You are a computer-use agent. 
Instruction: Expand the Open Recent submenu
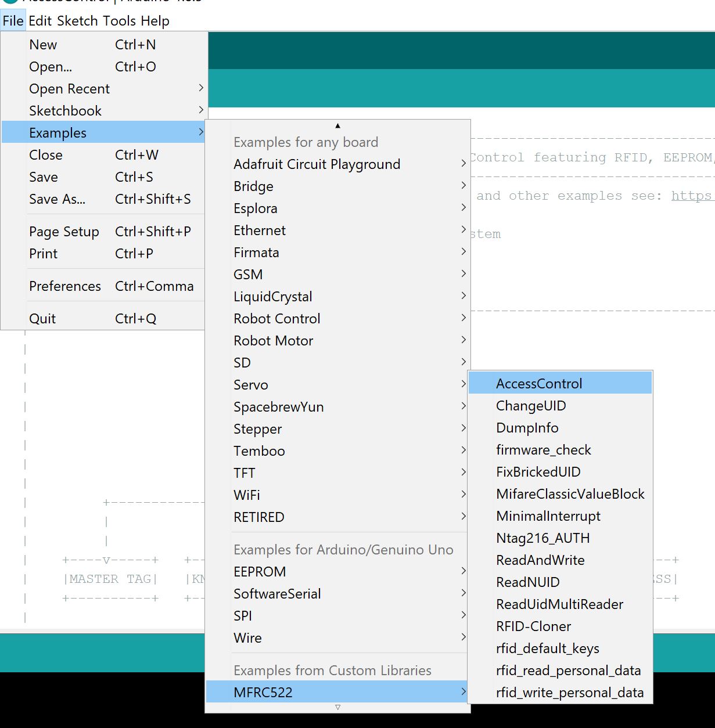[104, 89]
